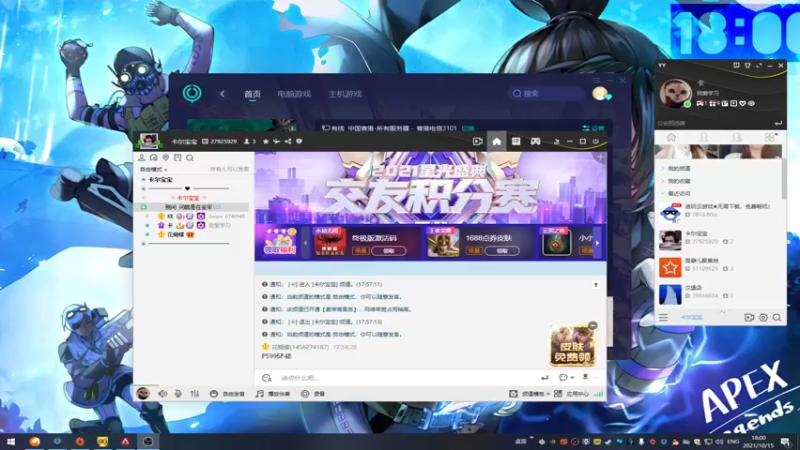Screen dimensions: 800x450
Task: Search with magnifier at YY window bottom
Action: (777, 317)
